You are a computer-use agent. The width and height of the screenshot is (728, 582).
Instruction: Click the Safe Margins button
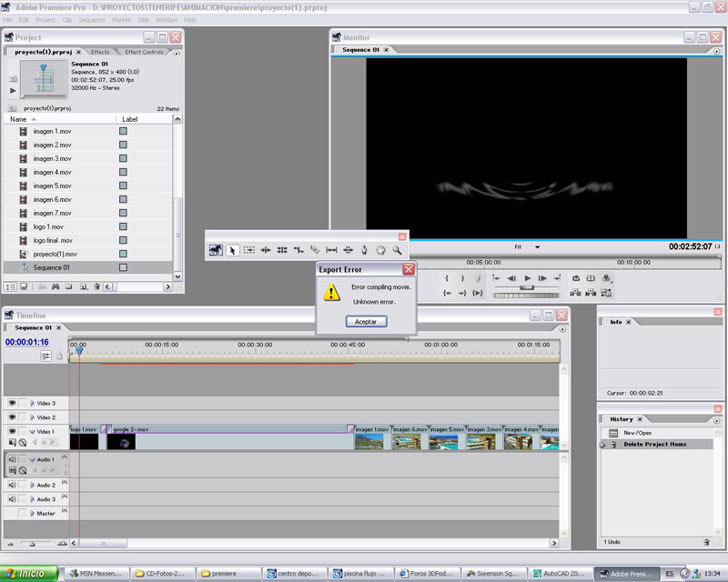point(591,278)
